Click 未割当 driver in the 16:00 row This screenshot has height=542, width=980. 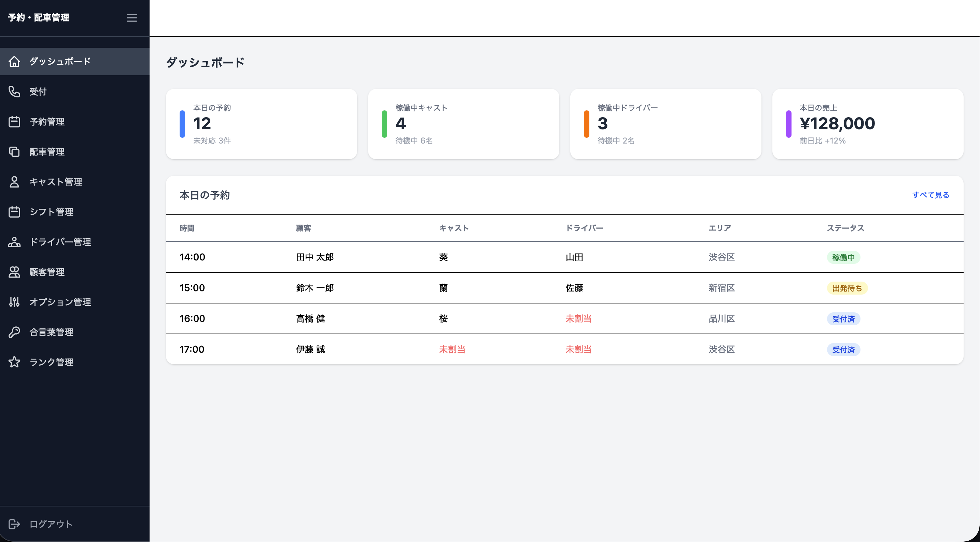[x=578, y=319]
